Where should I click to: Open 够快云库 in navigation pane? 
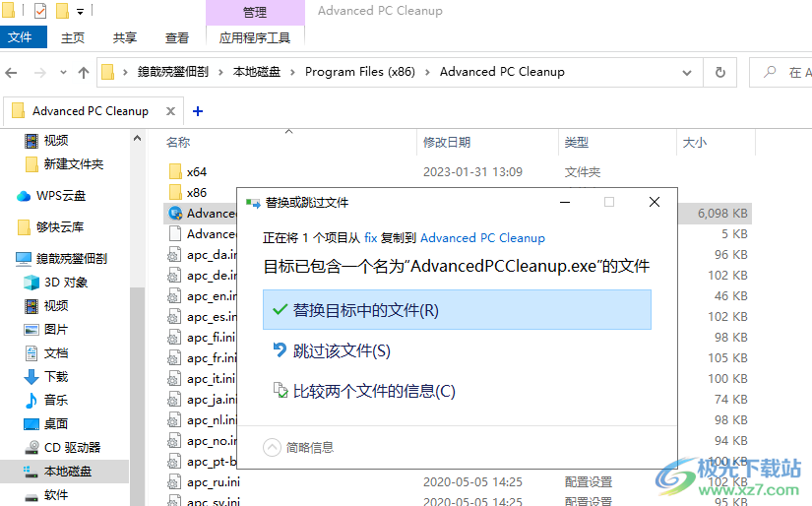(60, 226)
